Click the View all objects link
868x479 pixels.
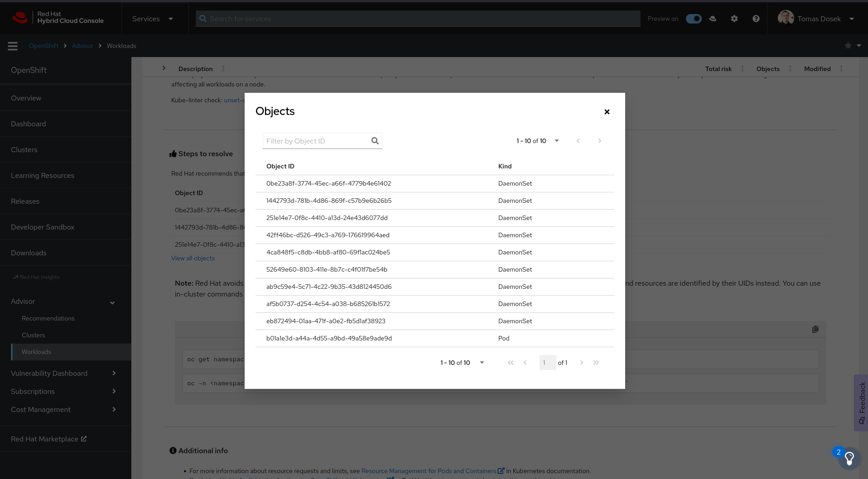click(x=193, y=258)
